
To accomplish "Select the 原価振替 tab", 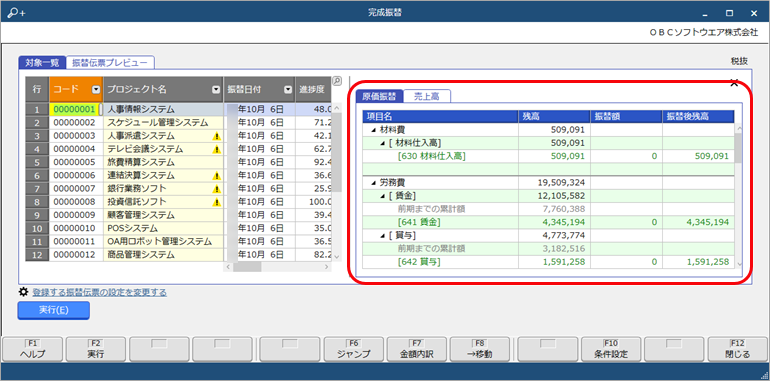I will coord(379,96).
